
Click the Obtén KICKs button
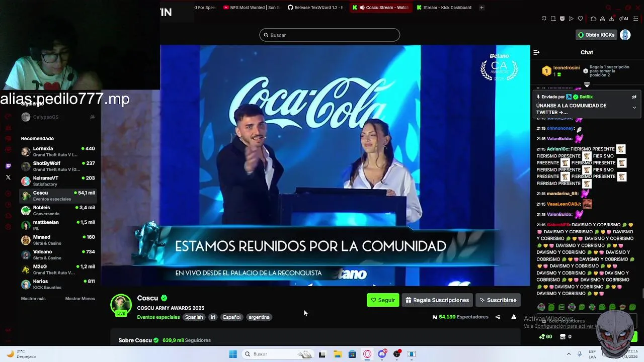pyautogui.click(x=596, y=35)
